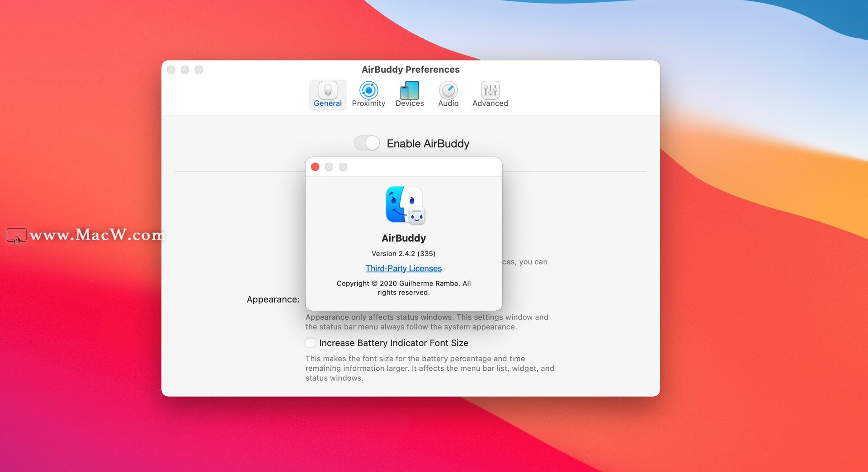Click the AirBuddy name in about window
The width and height of the screenshot is (868, 472).
pos(404,238)
